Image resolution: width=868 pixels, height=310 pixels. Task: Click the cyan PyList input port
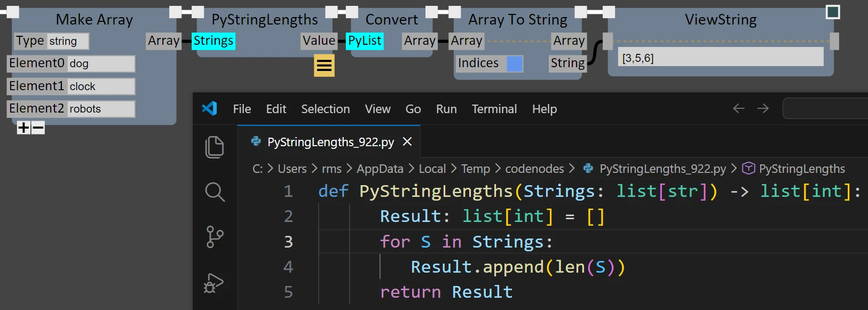coord(365,41)
